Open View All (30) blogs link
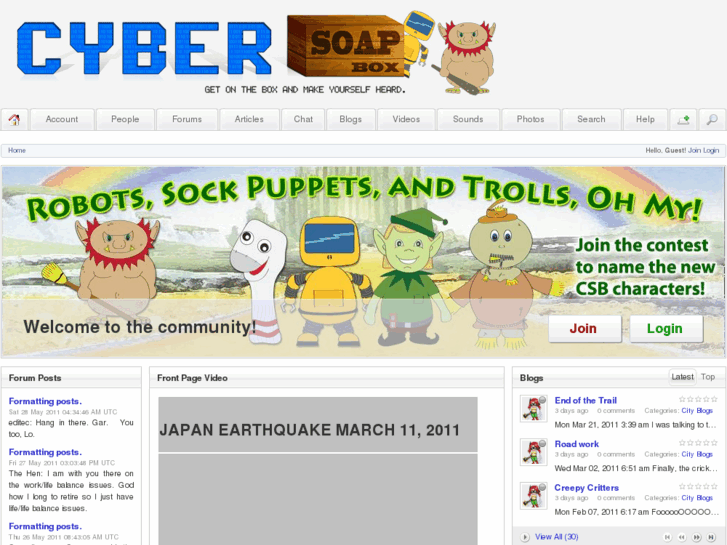 (x=556, y=537)
